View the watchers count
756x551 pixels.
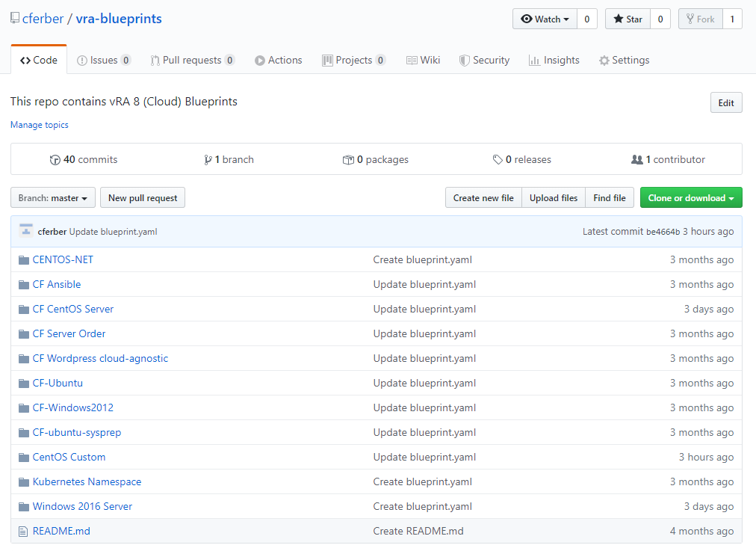(x=586, y=19)
